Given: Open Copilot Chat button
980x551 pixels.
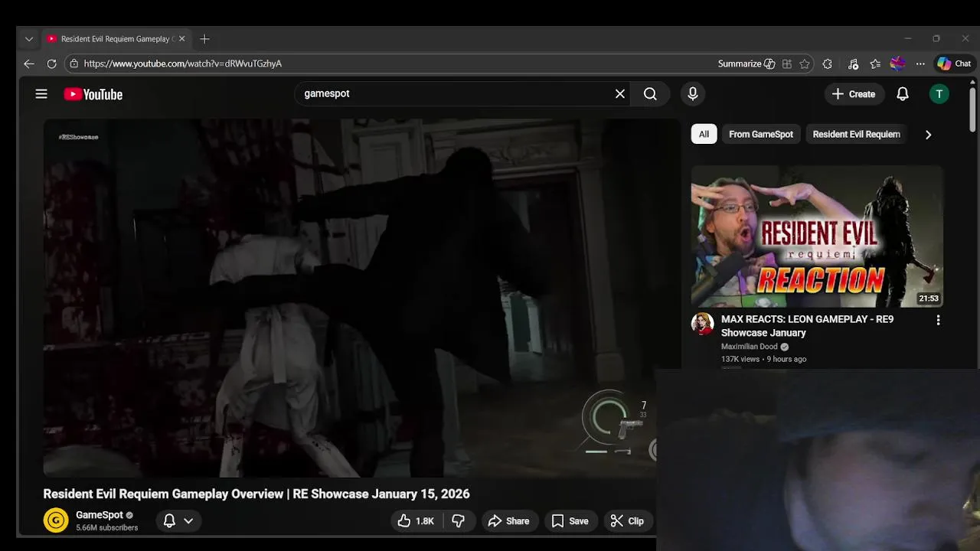Looking at the screenshot, I should pos(954,64).
